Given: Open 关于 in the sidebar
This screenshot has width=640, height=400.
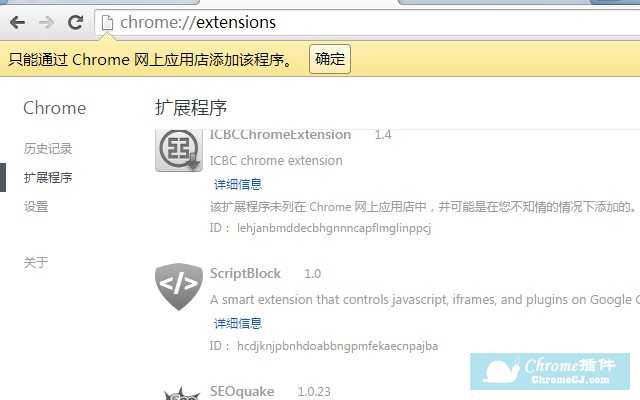Looking at the screenshot, I should (36, 262).
